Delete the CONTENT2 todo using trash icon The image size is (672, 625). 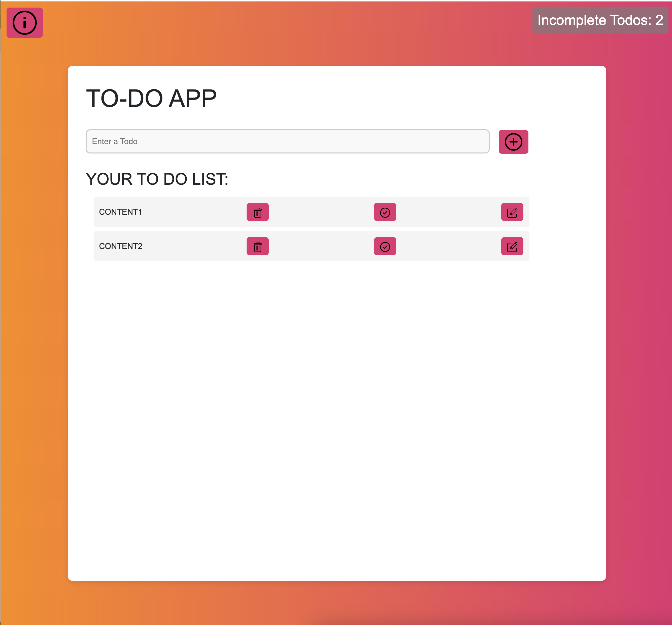click(258, 246)
